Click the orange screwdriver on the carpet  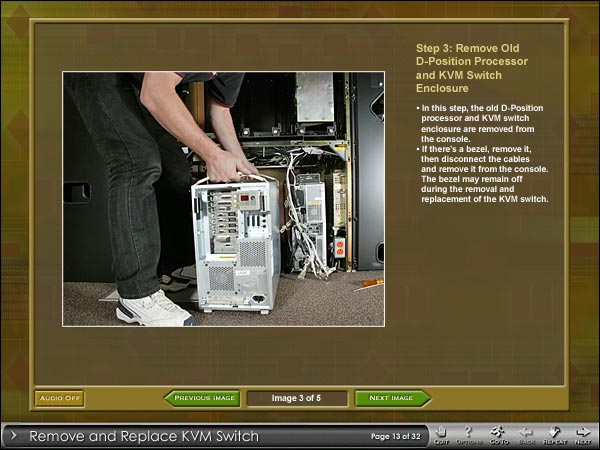point(369,285)
